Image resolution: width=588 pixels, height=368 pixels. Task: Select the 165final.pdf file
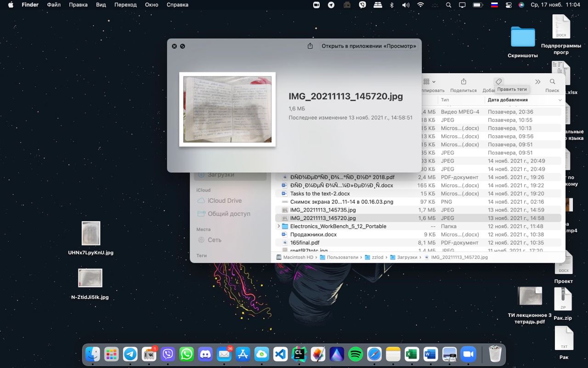tap(418, 242)
